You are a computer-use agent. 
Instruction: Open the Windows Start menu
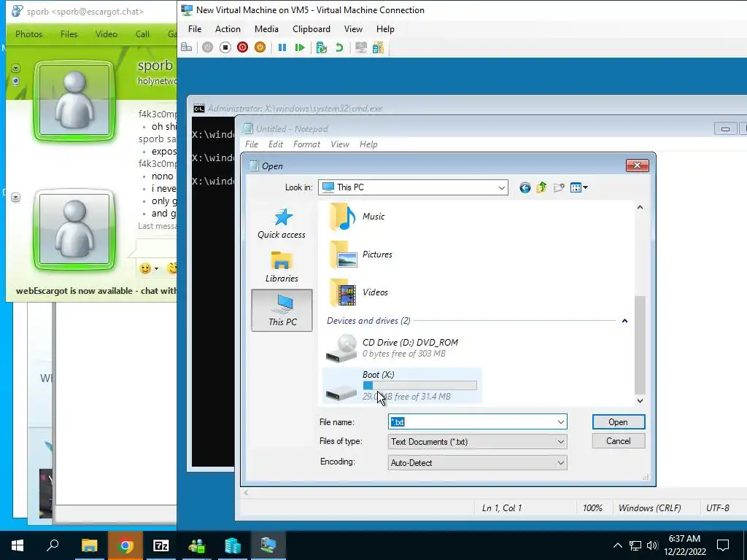18,545
